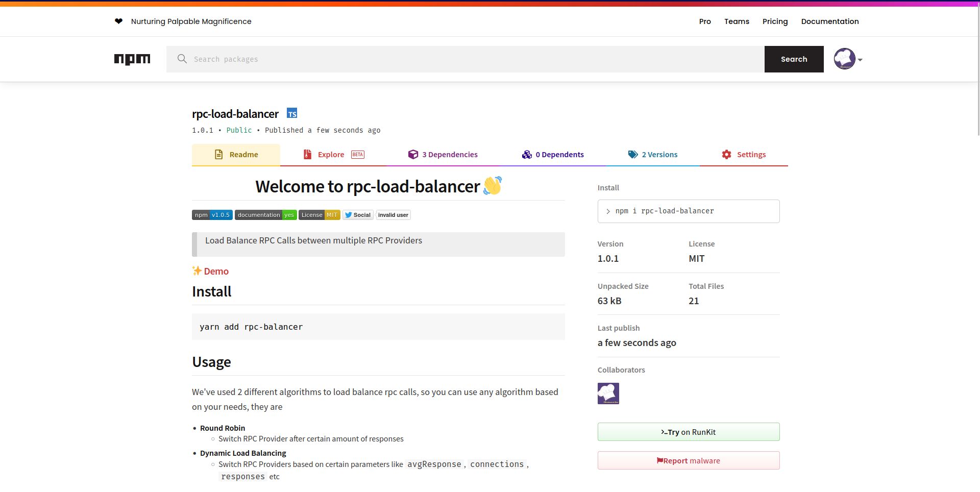The image size is (980, 492).
Task: Click the 'Usage' section heading
Action: 211,362
